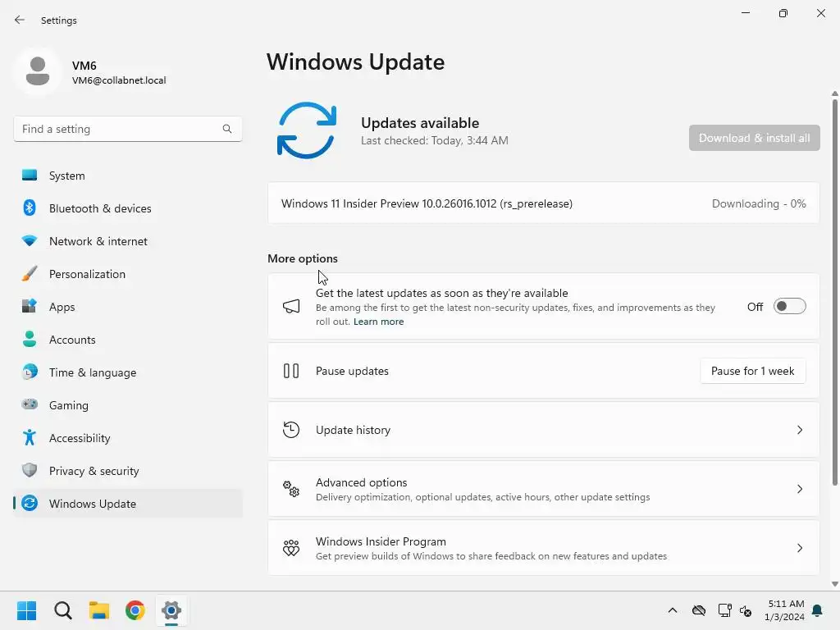
Task: Open the Windows Start button
Action: (26, 610)
